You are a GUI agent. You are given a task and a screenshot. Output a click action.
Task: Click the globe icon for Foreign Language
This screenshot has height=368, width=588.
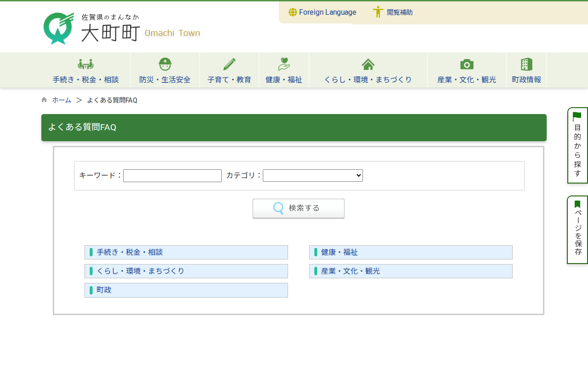pyautogui.click(x=293, y=12)
